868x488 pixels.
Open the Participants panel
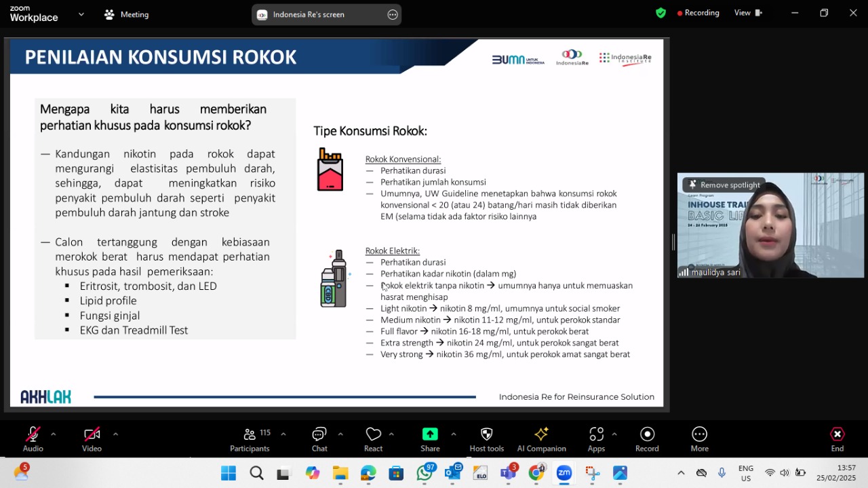250,438
